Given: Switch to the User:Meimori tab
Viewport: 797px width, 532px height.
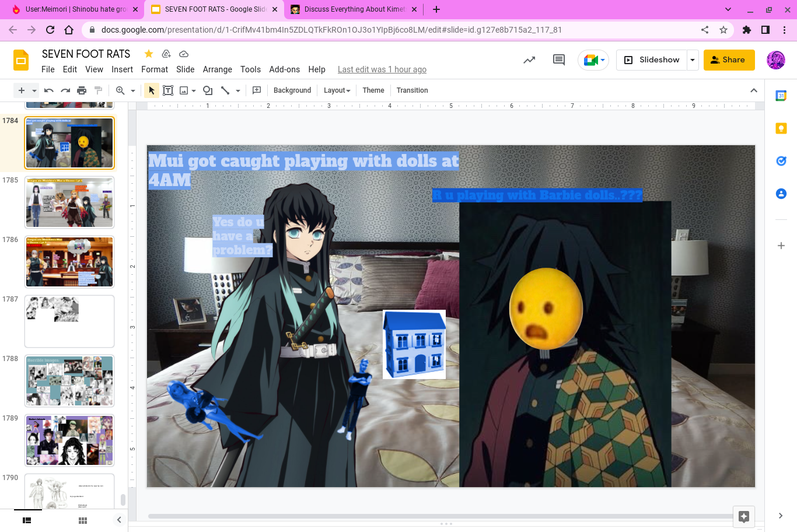Looking at the screenshot, I should pyautogui.click(x=76, y=9).
